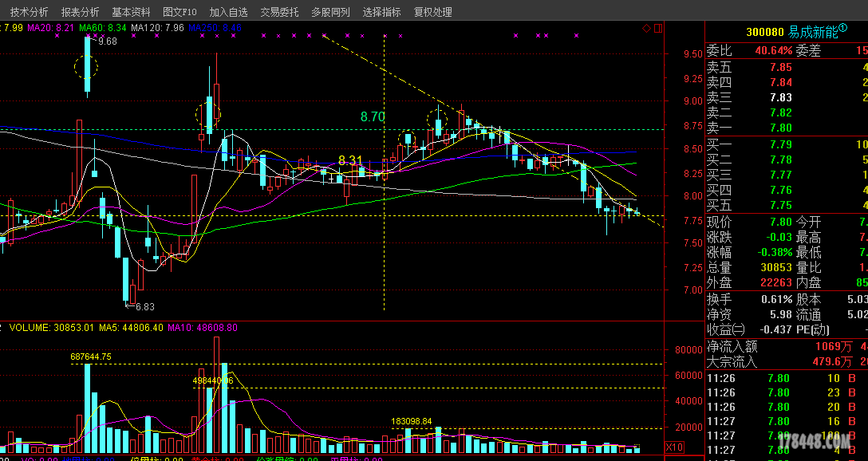This screenshot has height=461, width=868.
Task: Click the 大宗流入 value 479.6万
Action: [x=831, y=362]
